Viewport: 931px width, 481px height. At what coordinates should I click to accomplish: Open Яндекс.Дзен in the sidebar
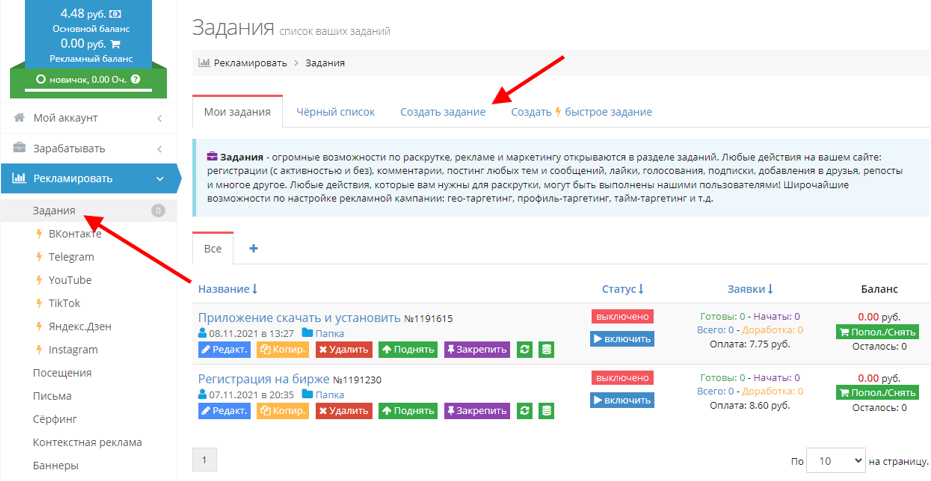pyautogui.click(x=80, y=327)
